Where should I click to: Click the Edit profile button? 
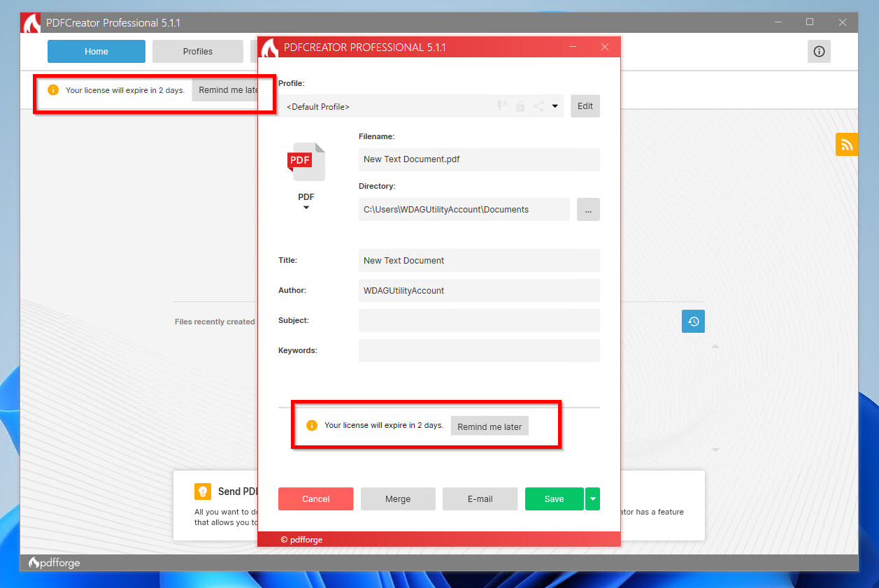585,106
